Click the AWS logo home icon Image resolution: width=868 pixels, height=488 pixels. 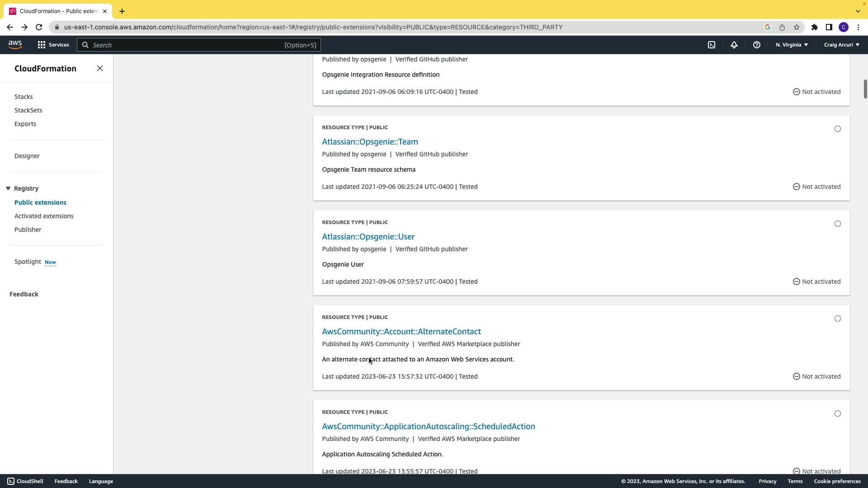pos(15,45)
